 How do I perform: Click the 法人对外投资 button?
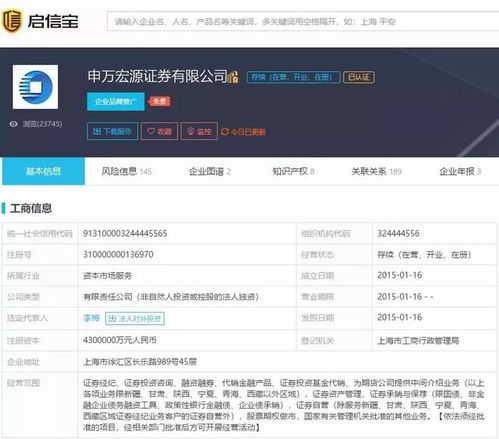tap(135, 318)
